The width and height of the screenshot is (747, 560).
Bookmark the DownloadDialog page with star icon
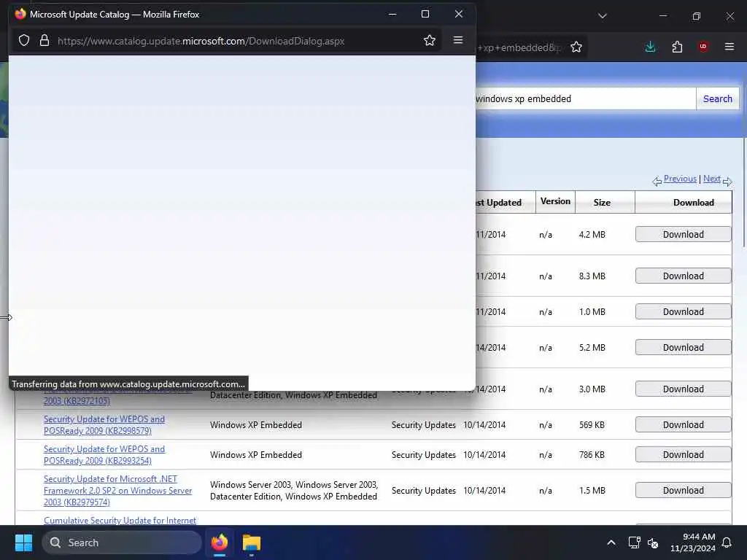(x=429, y=41)
